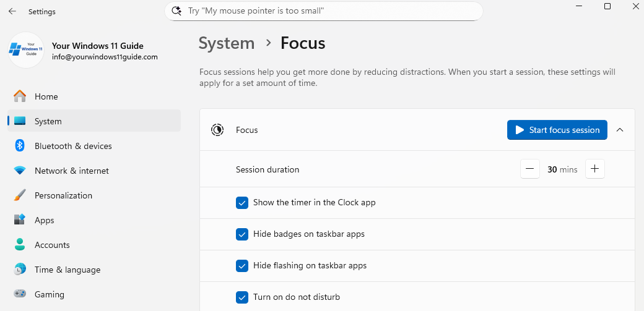Click the Home house icon

20,96
